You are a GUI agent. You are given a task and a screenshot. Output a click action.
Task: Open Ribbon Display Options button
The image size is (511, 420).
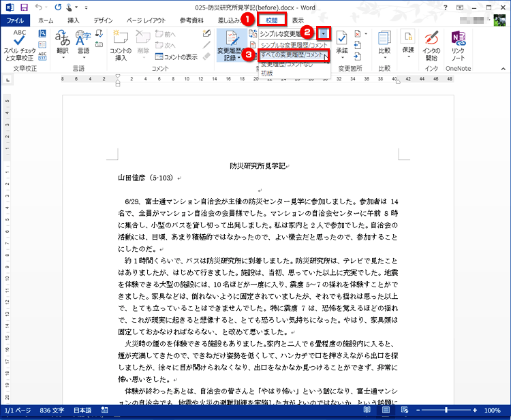tap(460, 7)
